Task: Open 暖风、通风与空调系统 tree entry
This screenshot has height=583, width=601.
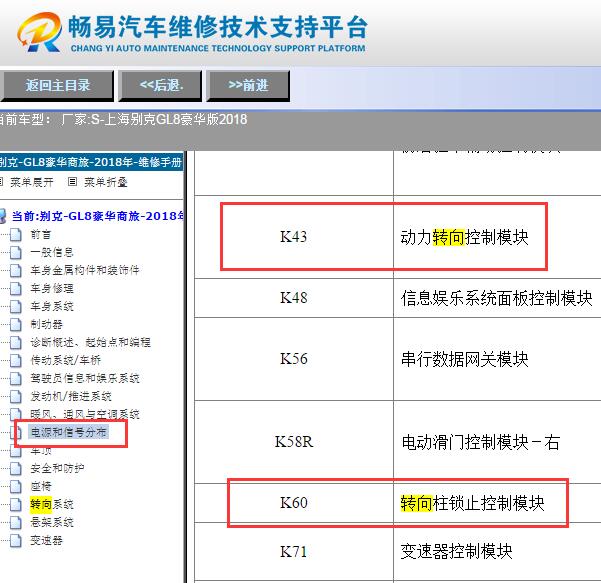Action: [84, 414]
